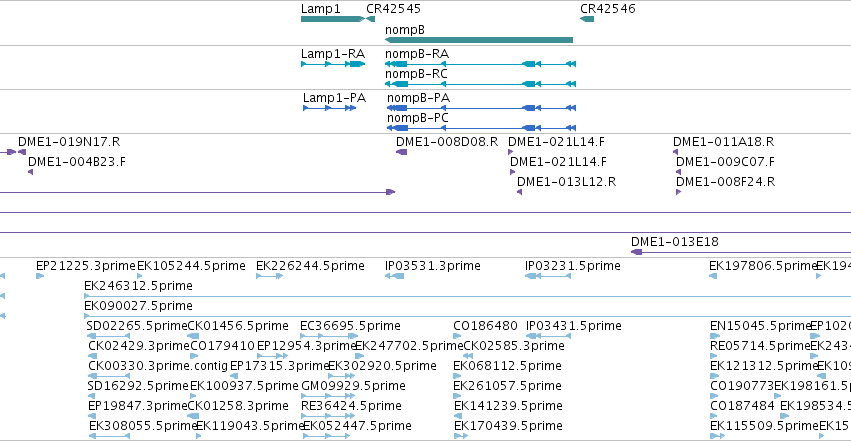Viewport: 851px width, 441px height.
Task: Open the EK090027.5prime label
Action: (138, 306)
